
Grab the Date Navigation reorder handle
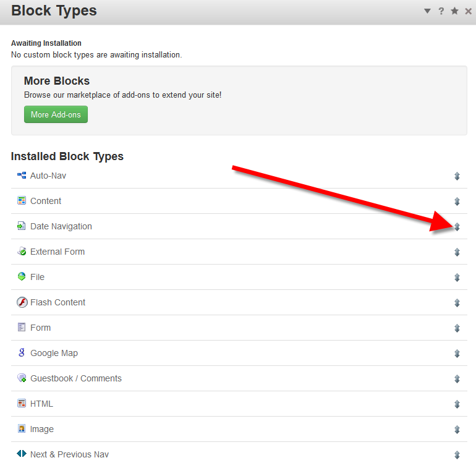[457, 227]
